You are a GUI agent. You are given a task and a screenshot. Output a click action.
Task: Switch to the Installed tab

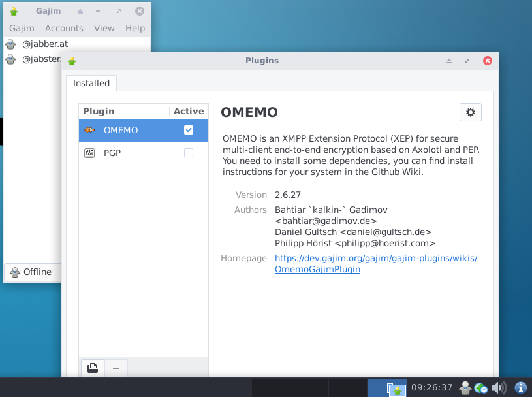[91, 83]
